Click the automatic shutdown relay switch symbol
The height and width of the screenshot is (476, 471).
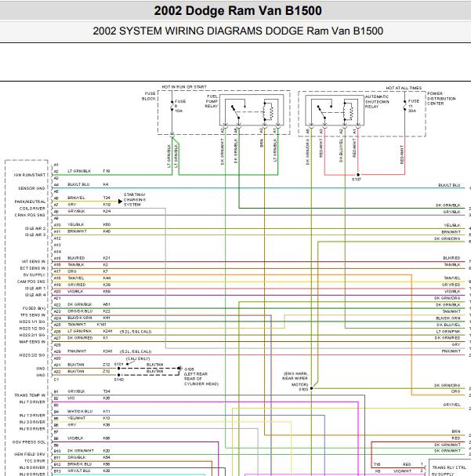pos(324,111)
